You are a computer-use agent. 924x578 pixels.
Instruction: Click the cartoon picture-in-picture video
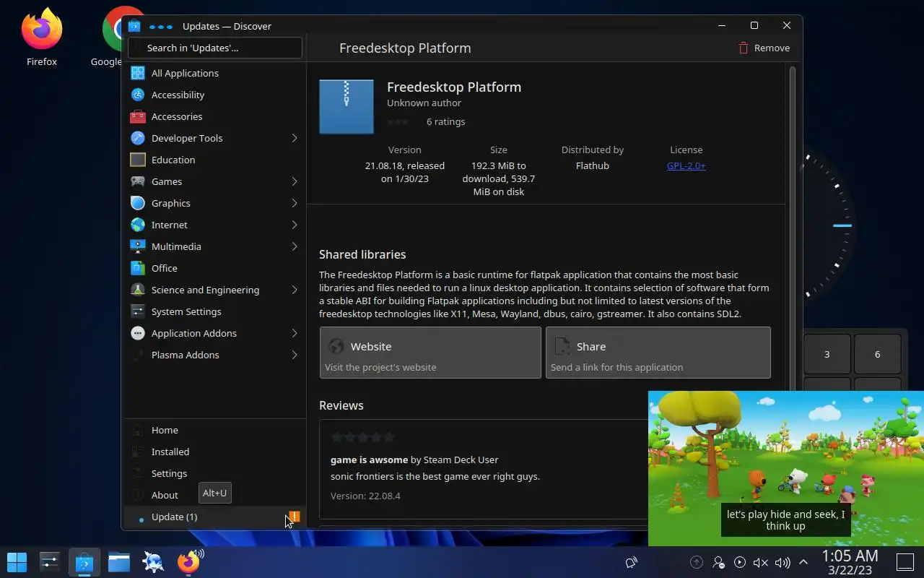coord(786,468)
